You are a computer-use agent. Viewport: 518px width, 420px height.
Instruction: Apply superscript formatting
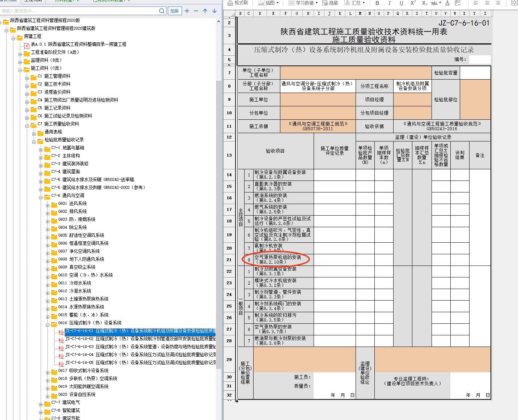click(413, 3)
